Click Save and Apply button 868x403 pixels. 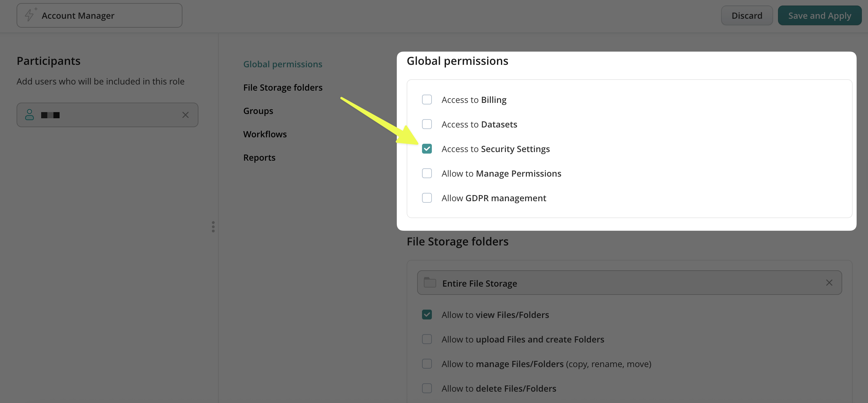819,15
